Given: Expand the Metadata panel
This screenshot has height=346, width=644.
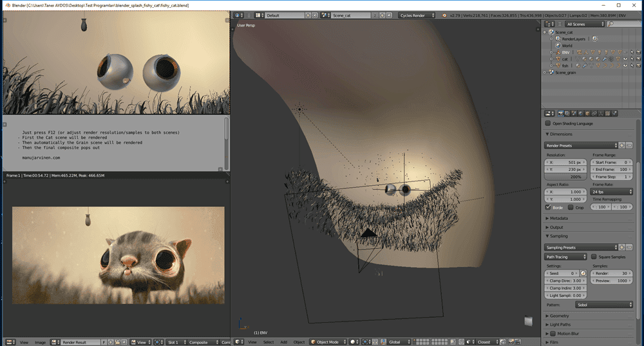Looking at the screenshot, I should coord(558,218).
